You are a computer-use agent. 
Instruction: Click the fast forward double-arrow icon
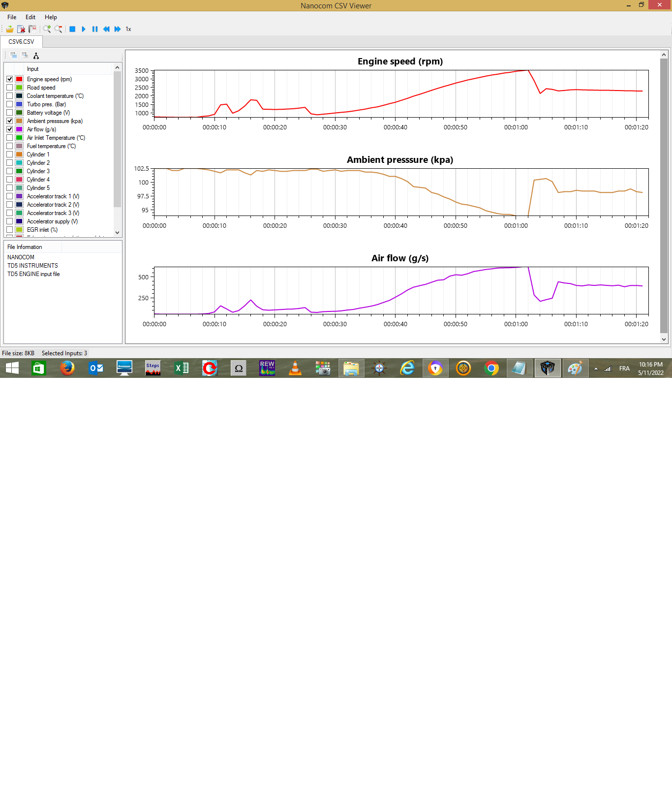118,29
